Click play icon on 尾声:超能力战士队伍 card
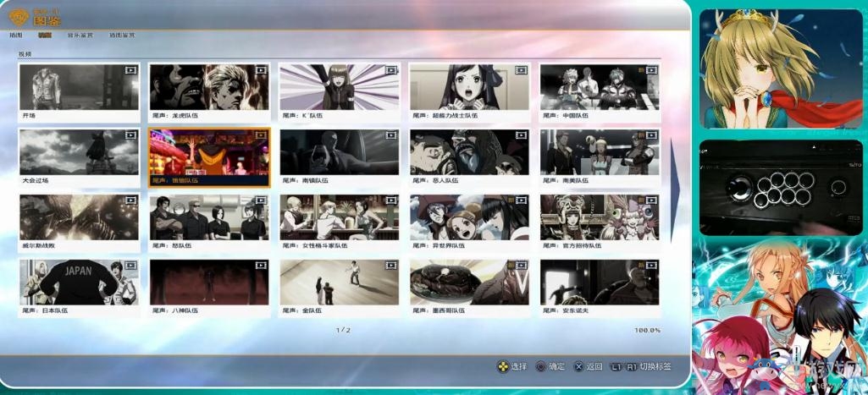 tap(521, 70)
